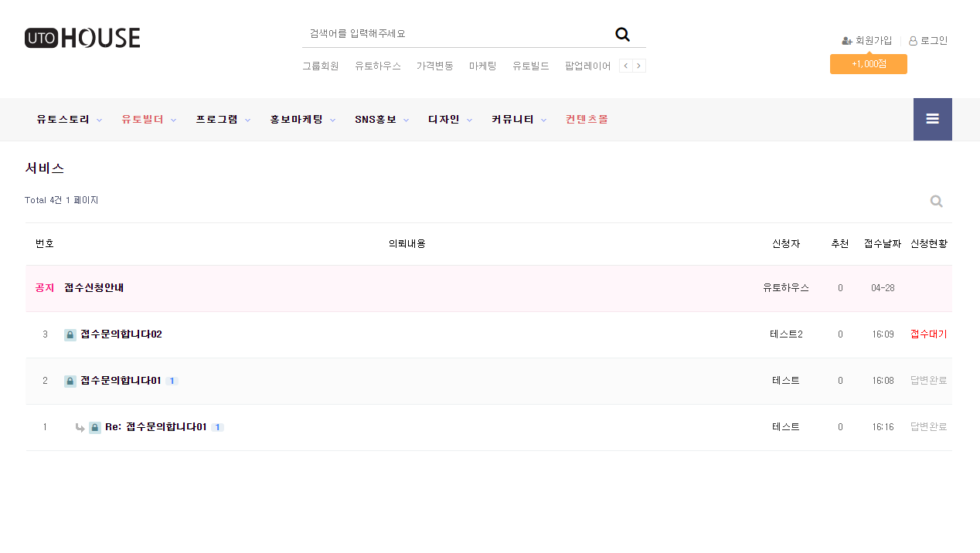Focus the search keyword input field

pos(454,34)
